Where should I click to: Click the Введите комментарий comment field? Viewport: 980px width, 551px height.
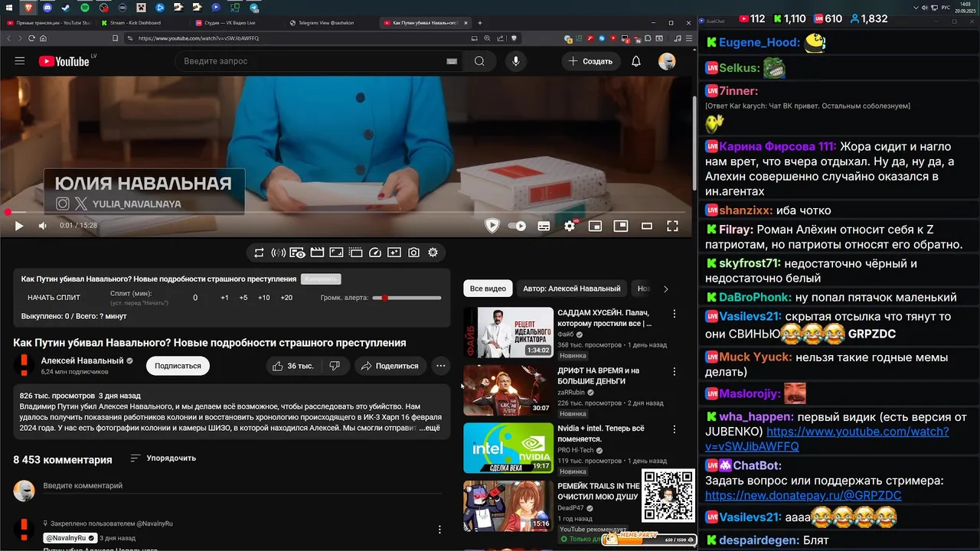(243, 486)
